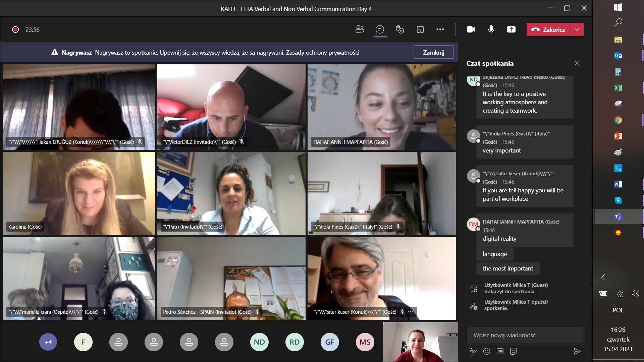644x362 pixels.
Task: Show hidden system tray icons
Action: point(603,277)
